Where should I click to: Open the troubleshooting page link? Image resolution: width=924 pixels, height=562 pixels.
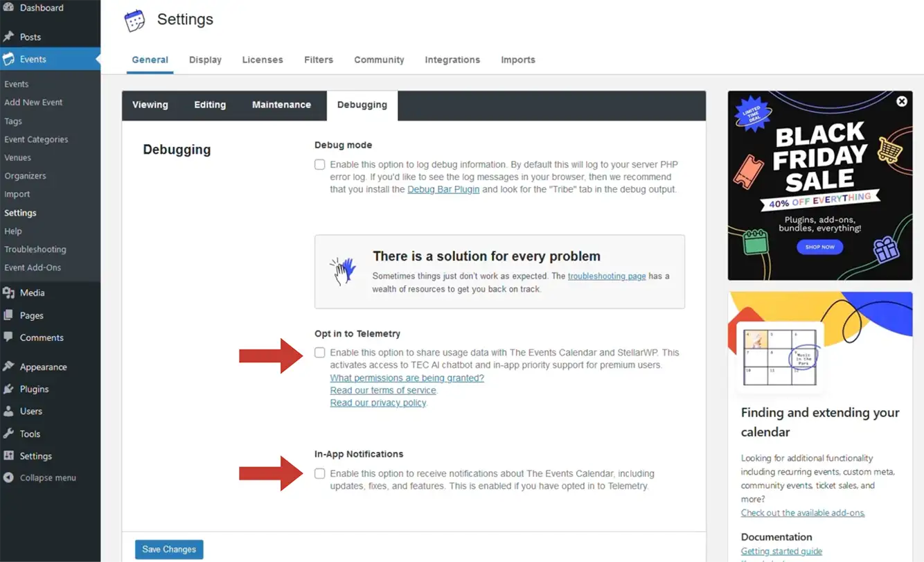click(607, 276)
